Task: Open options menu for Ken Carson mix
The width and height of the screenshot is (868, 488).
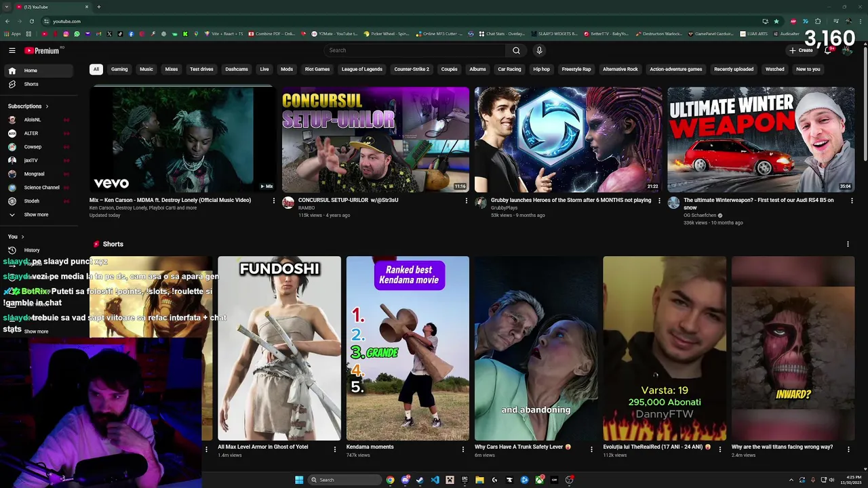Action: point(274,201)
